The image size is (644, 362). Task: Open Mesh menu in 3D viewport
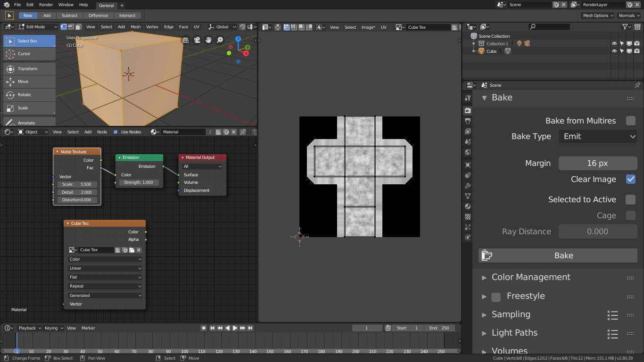[135, 27]
